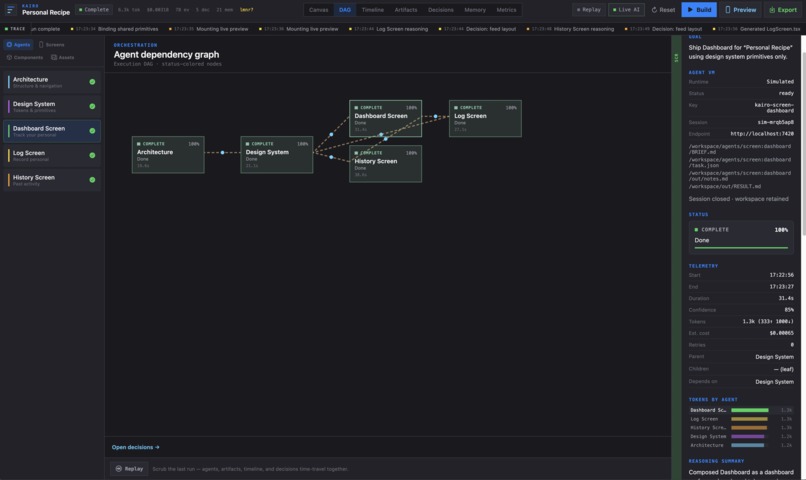The width and height of the screenshot is (806, 480).
Task: Click the Log Screen node in the graph
Action: point(485,118)
